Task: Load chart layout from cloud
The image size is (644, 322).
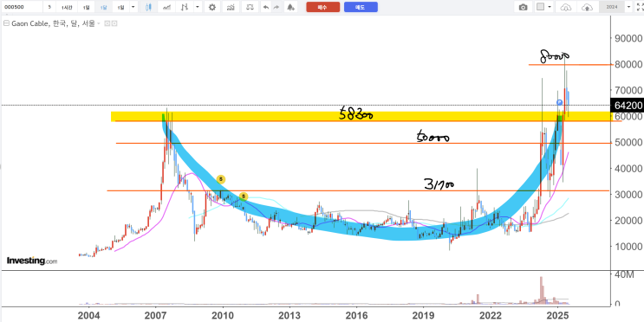Action: pyautogui.click(x=565, y=7)
